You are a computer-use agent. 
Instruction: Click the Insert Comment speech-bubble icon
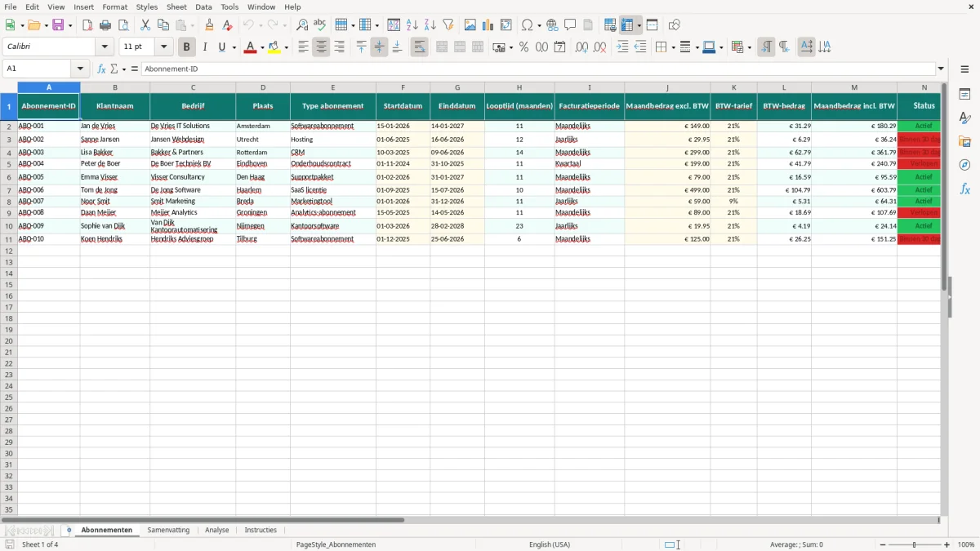571,25
